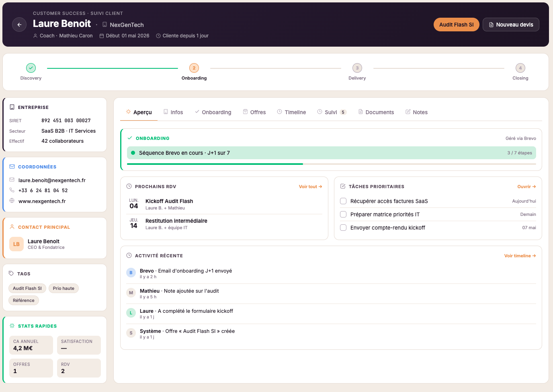Click the Audit Flash SI orange button
The height and width of the screenshot is (392, 553).
[456, 25]
